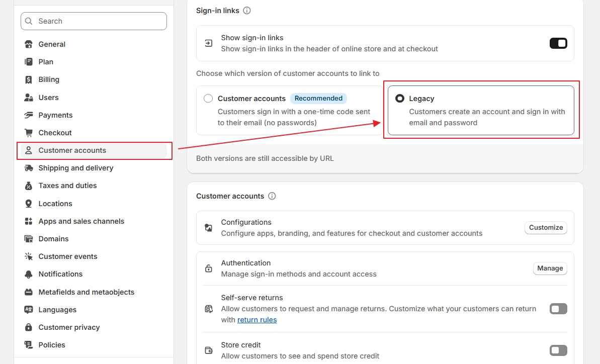Click the Customer privacy lock icon
This screenshot has width=600, height=364.
(29, 327)
